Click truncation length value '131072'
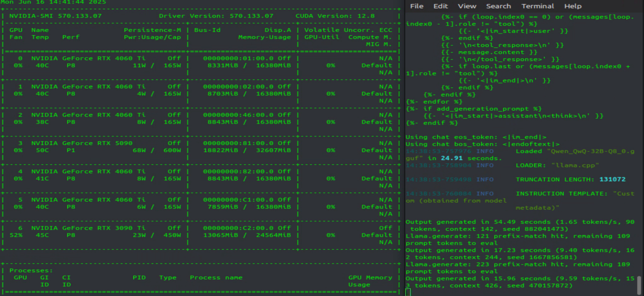Screen dimensions: 644x296 612,179
